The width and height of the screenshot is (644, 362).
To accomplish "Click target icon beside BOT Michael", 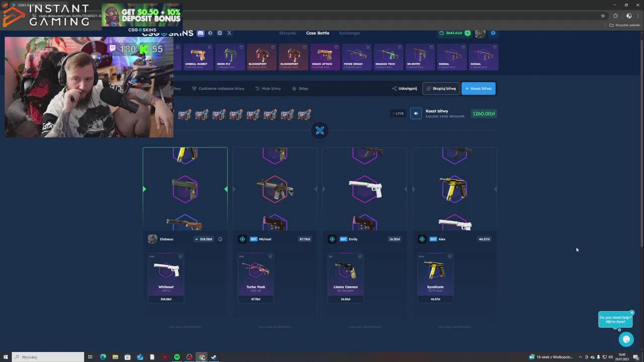I will (x=243, y=239).
